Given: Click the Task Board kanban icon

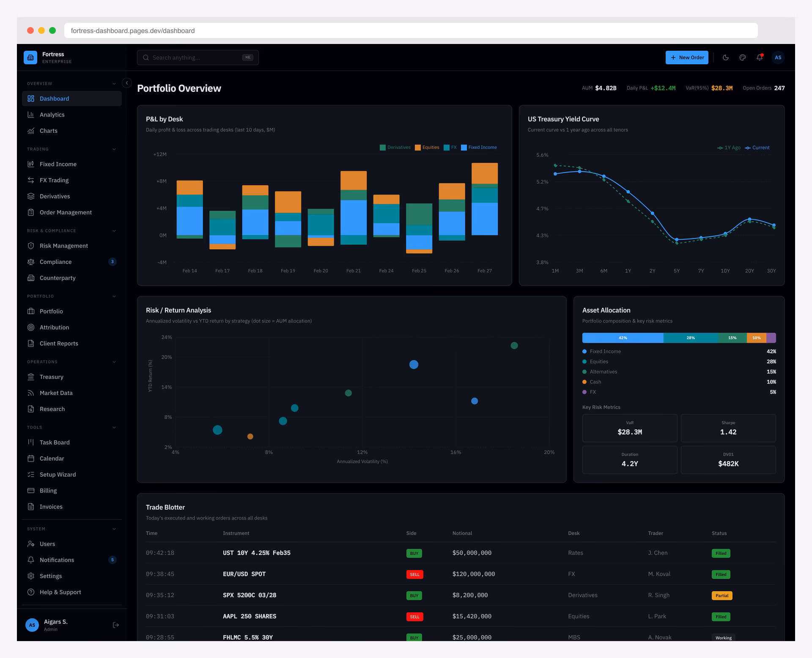Looking at the screenshot, I should [x=31, y=442].
